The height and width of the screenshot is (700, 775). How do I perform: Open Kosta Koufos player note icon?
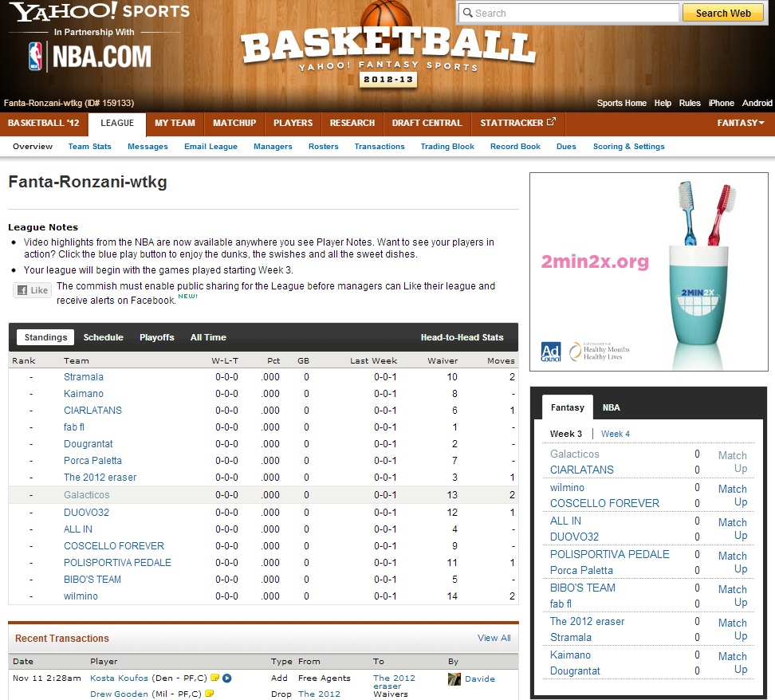tap(214, 678)
